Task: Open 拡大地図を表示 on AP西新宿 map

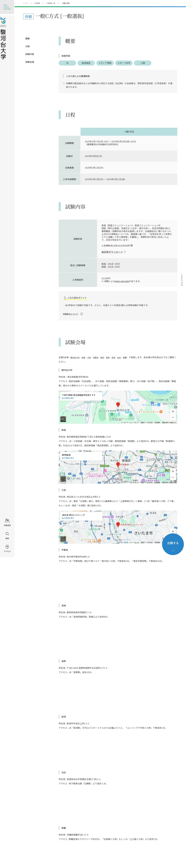Action: [68, 458]
